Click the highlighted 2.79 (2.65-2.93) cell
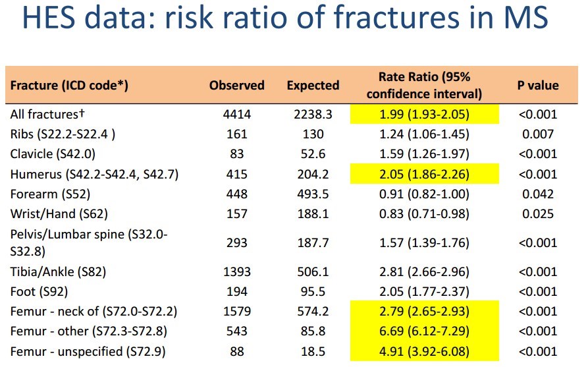588x367 pixels. coord(424,311)
